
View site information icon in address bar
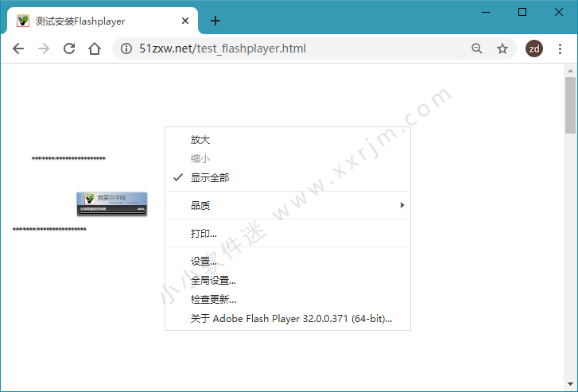coord(126,49)
